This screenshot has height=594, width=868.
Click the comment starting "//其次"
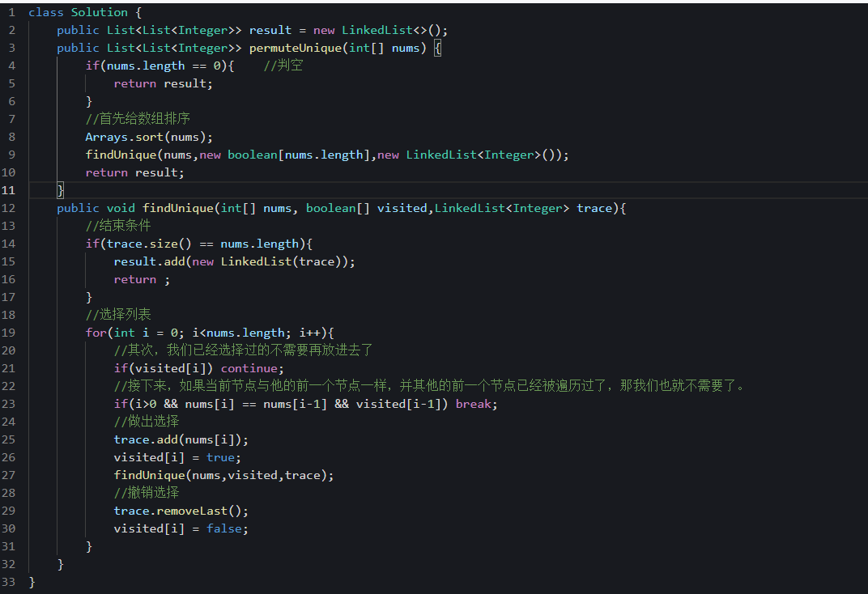click(244, 350)
